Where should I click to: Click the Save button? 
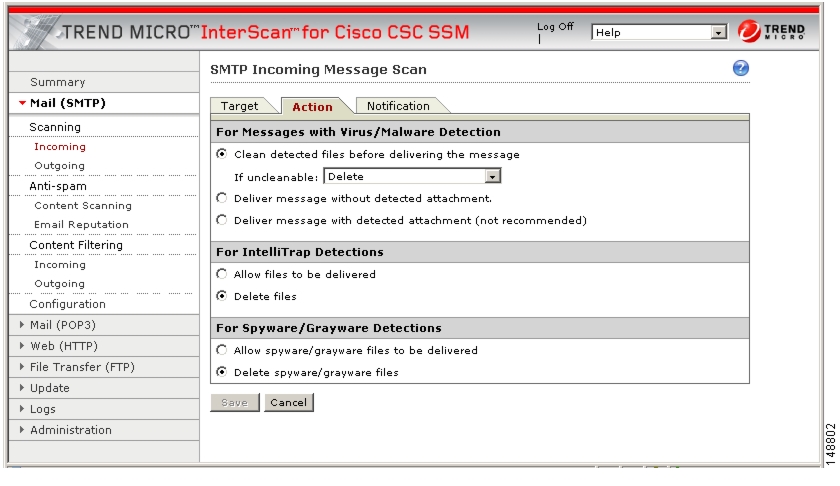[235, 402]
